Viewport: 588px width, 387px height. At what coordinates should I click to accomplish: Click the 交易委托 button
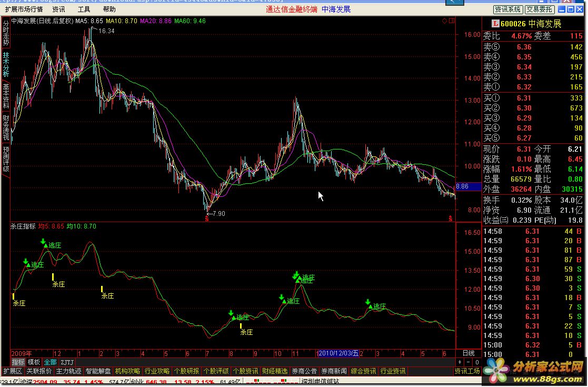539,9
